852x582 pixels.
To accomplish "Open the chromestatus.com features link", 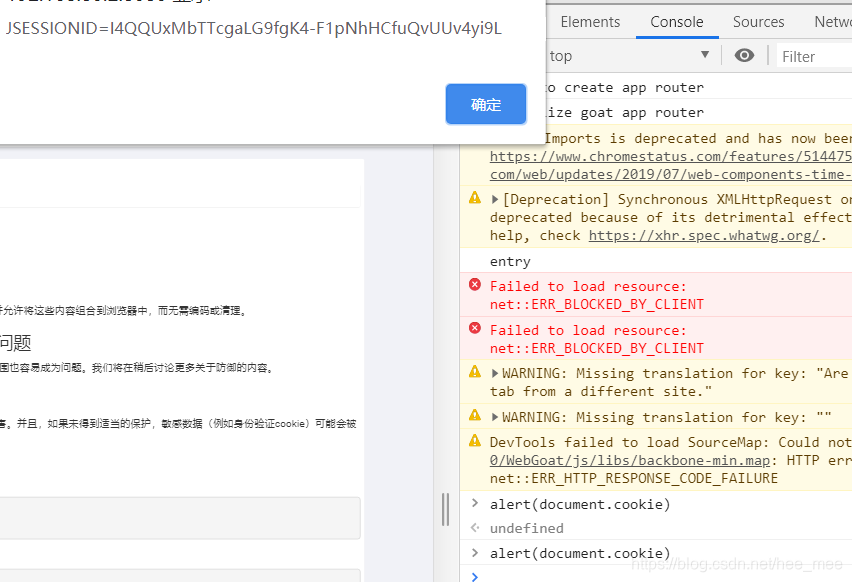I will (671, 157).
